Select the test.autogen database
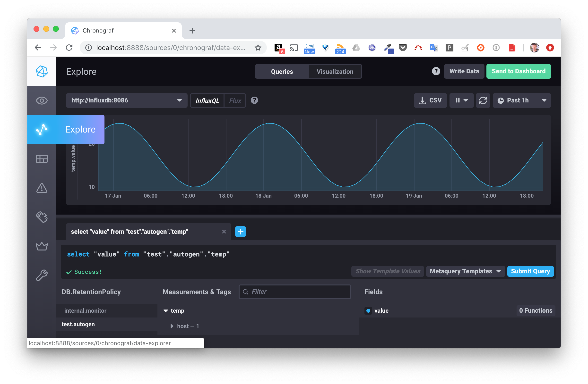Viewport: 588px width, 384px height. pos(107,325)
